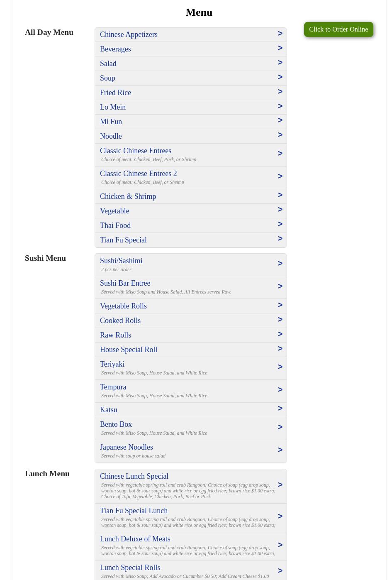Open the Mi Fun category

(x=111, y=122)
